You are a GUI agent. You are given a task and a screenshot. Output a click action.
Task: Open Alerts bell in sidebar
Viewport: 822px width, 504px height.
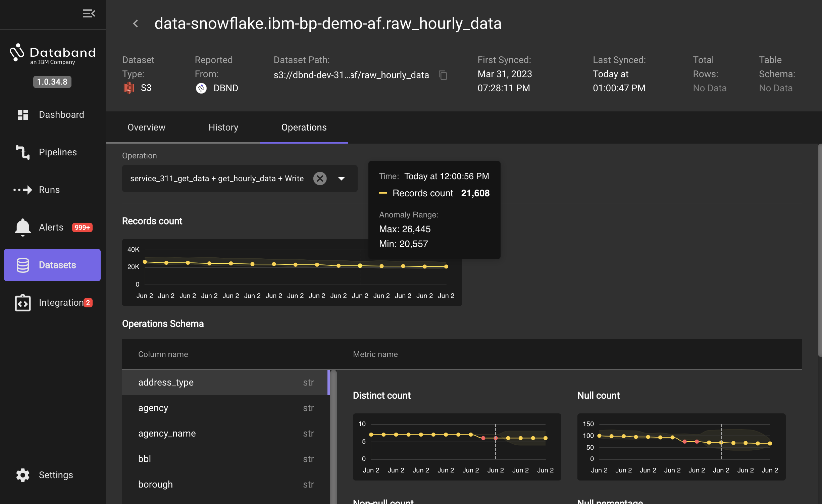pos(23,228)
